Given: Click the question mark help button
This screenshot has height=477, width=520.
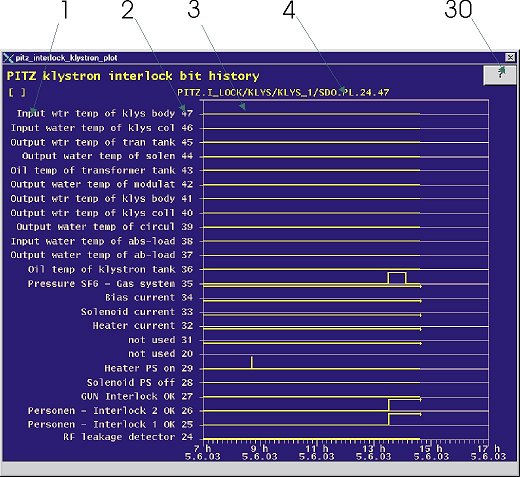Looking at the screenshot, I should (500, 75).
